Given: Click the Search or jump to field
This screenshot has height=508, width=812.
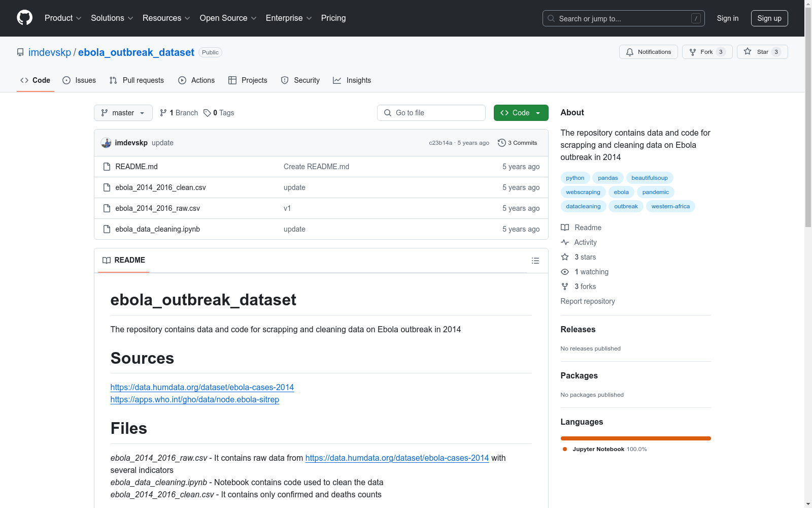Looking at the screenshot, I should point(624,18).
